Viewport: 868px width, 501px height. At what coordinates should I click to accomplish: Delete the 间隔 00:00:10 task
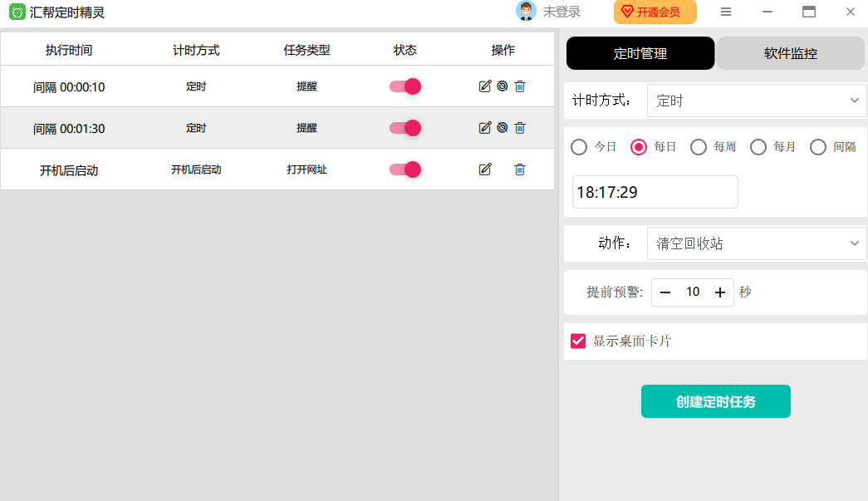pos(520,86)
